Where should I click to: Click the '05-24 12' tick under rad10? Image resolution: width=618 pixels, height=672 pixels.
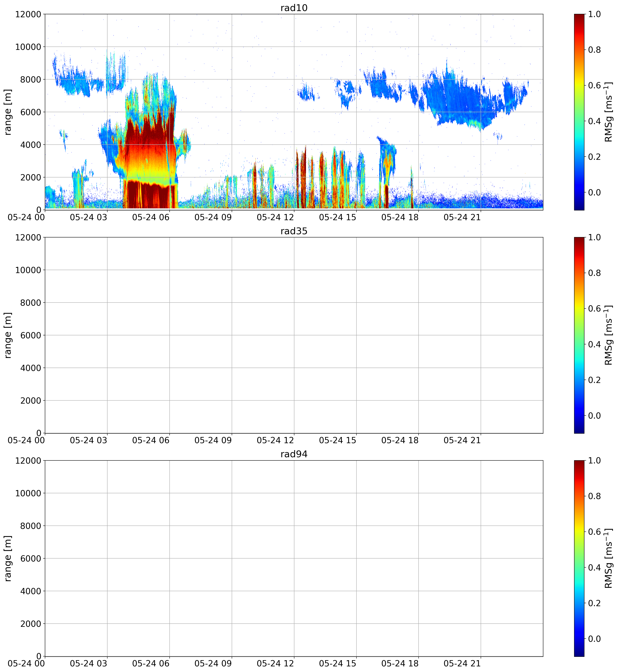coord(275,217)
